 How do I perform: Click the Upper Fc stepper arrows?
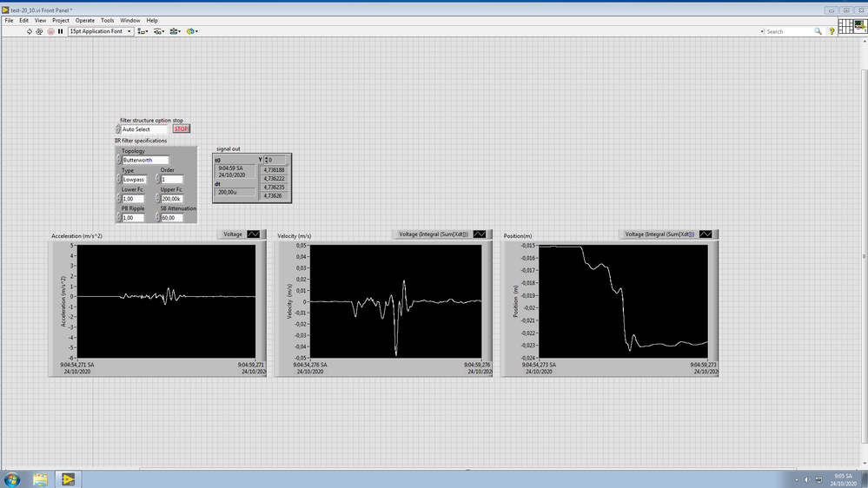coord(157,199)
